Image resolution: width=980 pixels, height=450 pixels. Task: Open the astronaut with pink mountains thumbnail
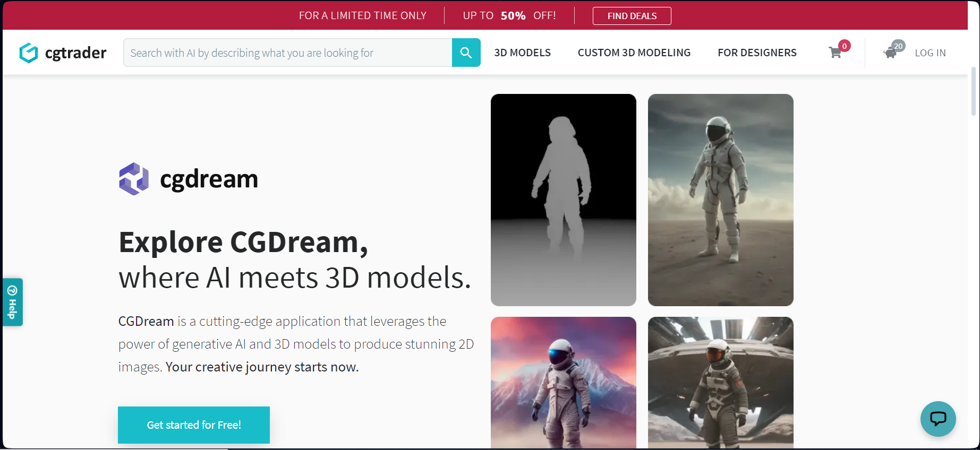click(x=564, y=383)
